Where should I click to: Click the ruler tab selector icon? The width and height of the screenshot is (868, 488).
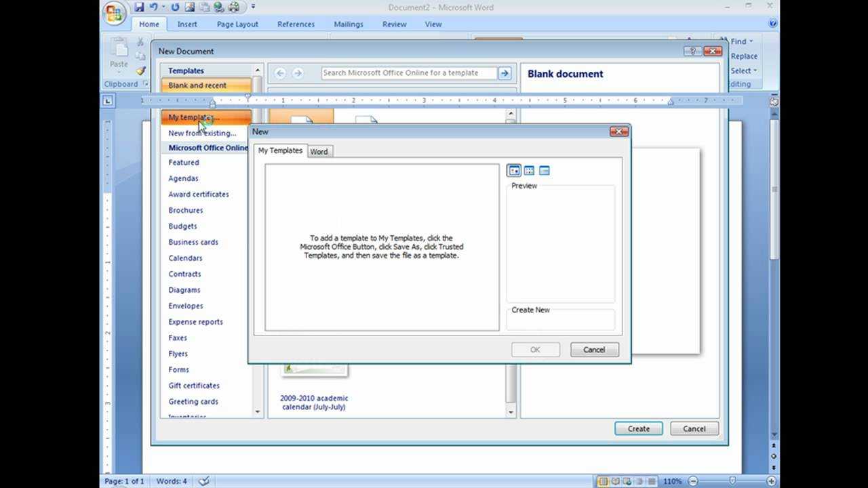(107, 100)
